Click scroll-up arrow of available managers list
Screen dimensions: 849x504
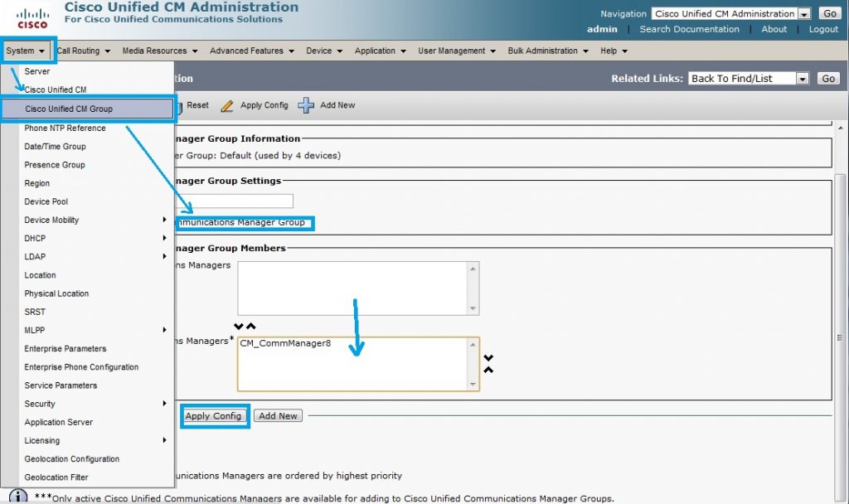coord(473,269)
